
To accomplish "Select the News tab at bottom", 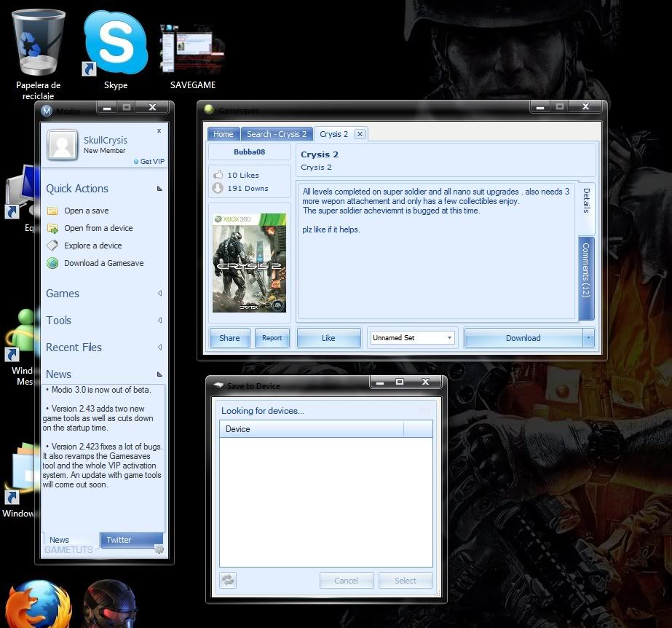I will 59,540.
